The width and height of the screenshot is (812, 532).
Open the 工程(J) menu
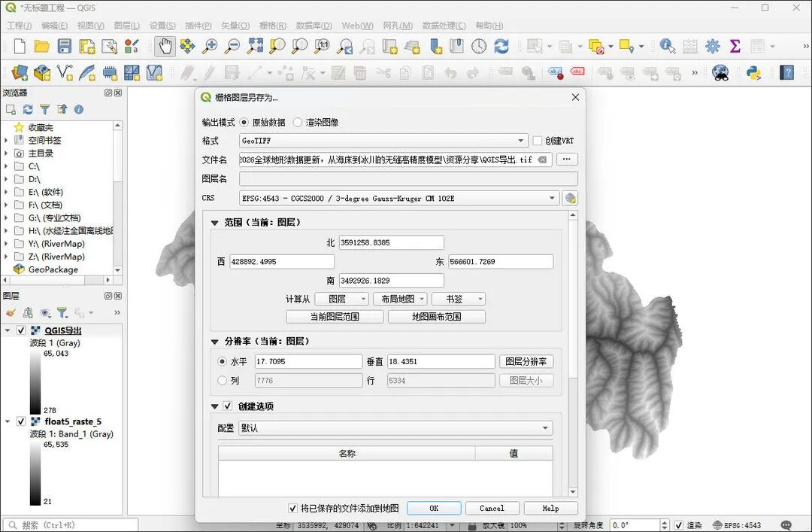coord(19,26)
